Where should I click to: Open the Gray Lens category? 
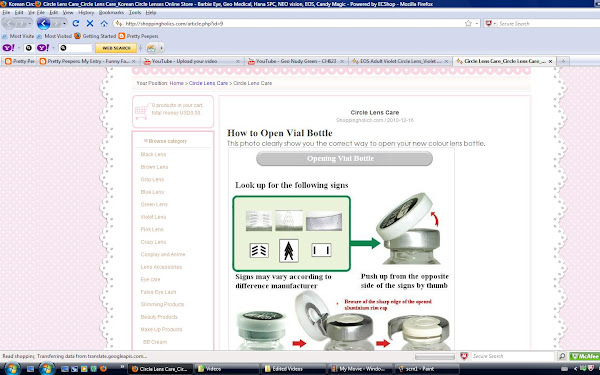(152, 179)
